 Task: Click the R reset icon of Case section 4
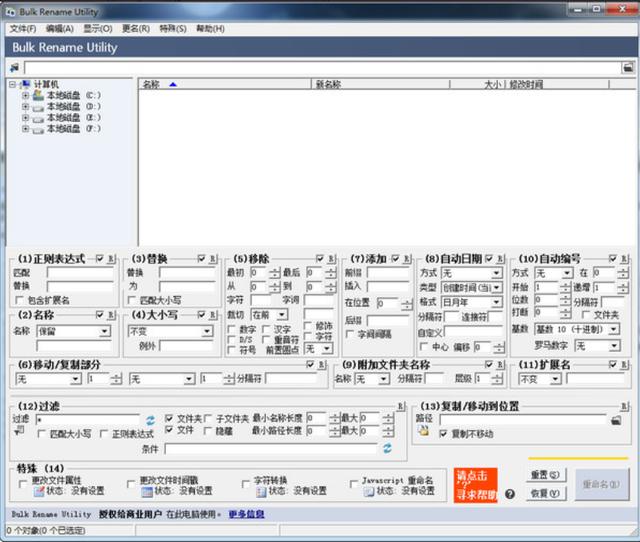click(213, 315)
